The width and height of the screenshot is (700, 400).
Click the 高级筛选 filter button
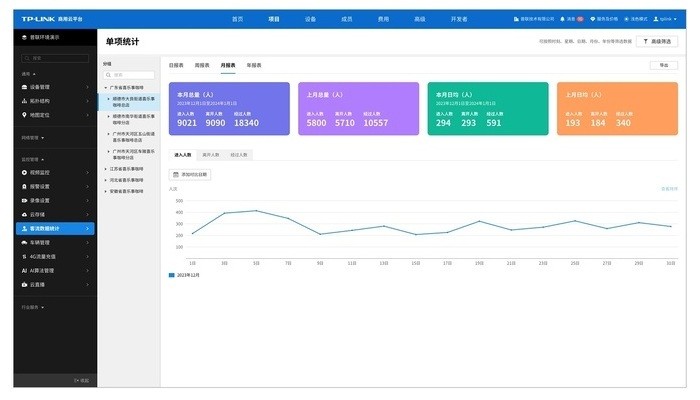point(657,42)
